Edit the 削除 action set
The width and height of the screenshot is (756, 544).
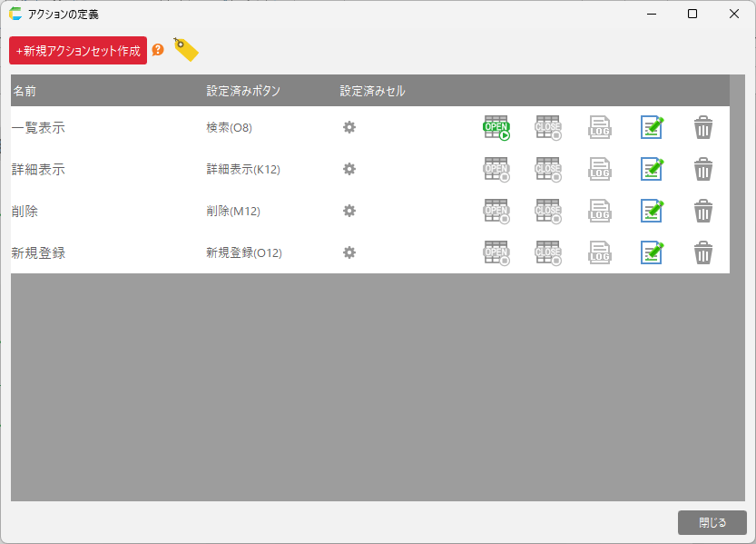tap(651, 212)
